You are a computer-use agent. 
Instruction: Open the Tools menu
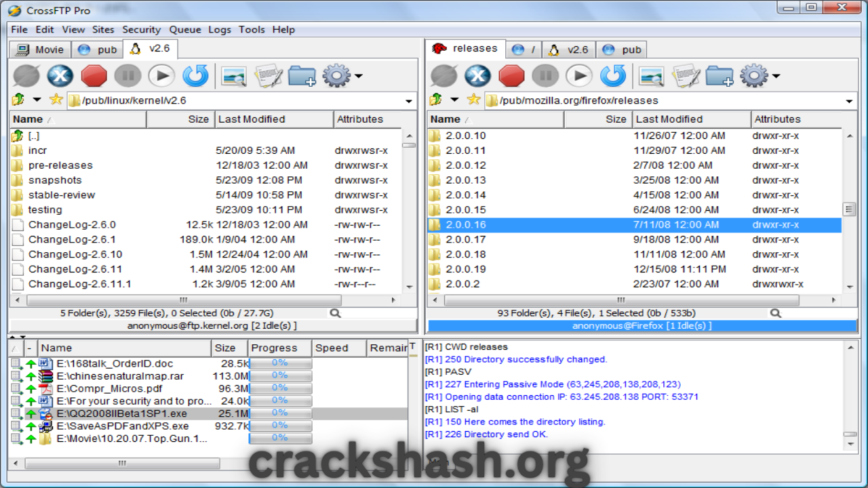(252, 29)
